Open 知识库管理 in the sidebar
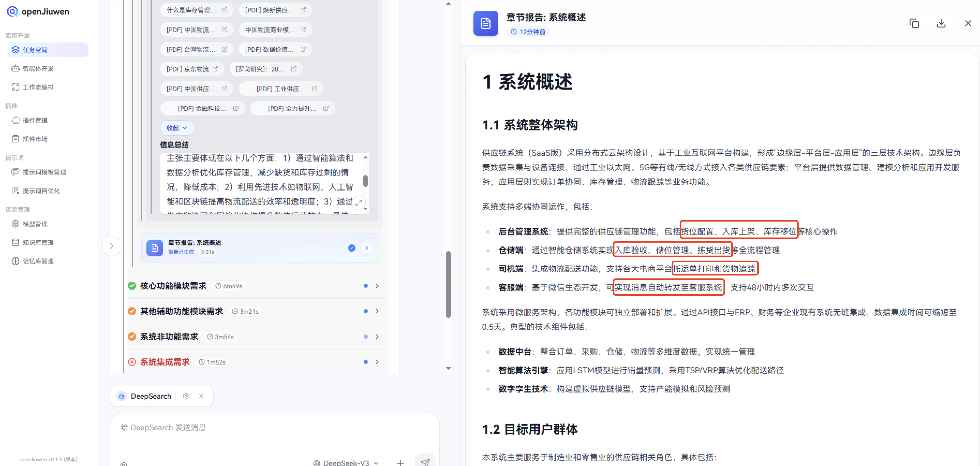980x466 pixels. tap(38, 243)
